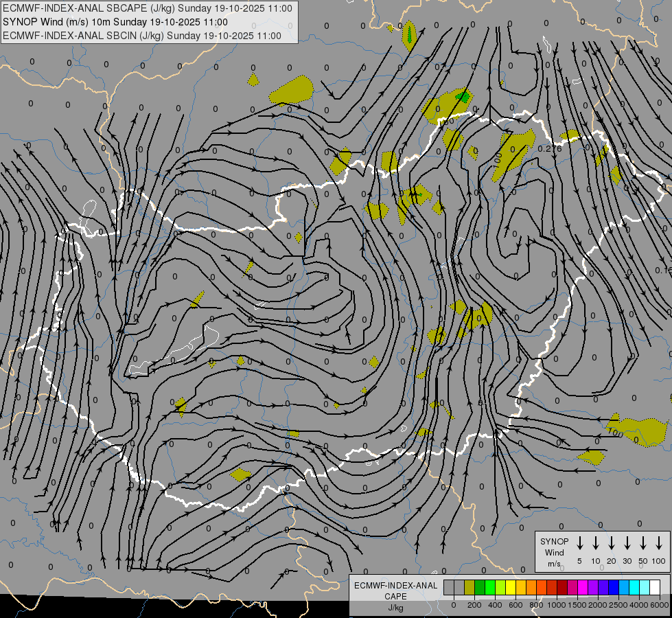Click the 2500 tick label on CAPE scale
672x618 pixels.
pos(618,605)
